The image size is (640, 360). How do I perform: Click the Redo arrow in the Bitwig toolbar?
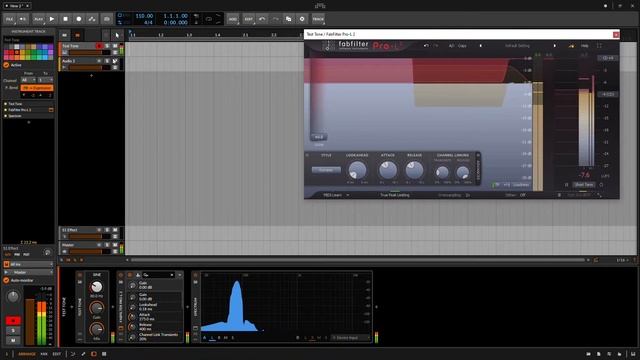point(276,19)
